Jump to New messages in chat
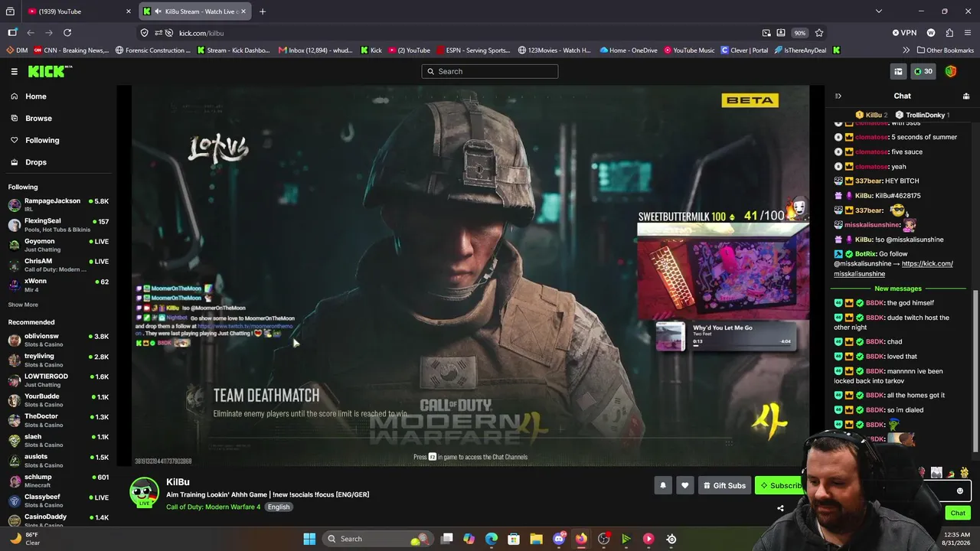 point(898,289)
